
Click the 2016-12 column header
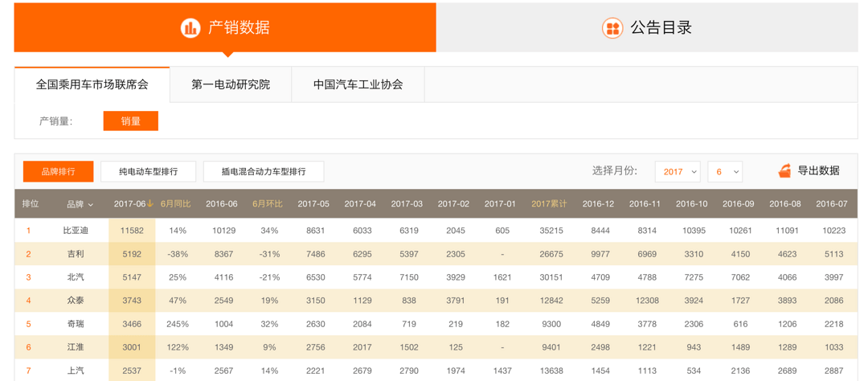(598, 204)
